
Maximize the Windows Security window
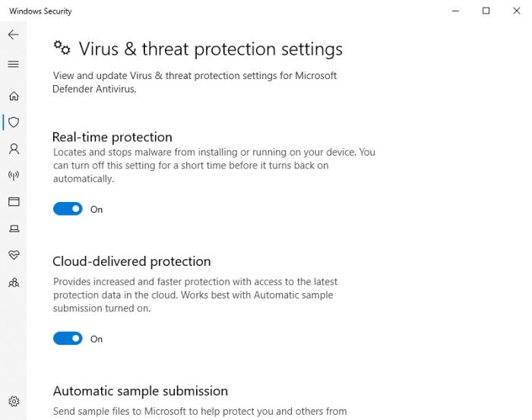coord(486,11)
